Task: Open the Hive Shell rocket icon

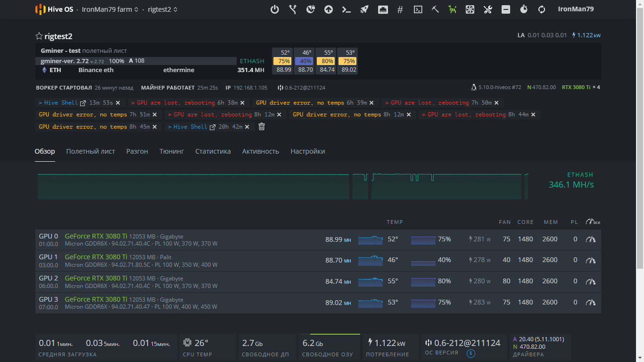Action: click(364, 9)
